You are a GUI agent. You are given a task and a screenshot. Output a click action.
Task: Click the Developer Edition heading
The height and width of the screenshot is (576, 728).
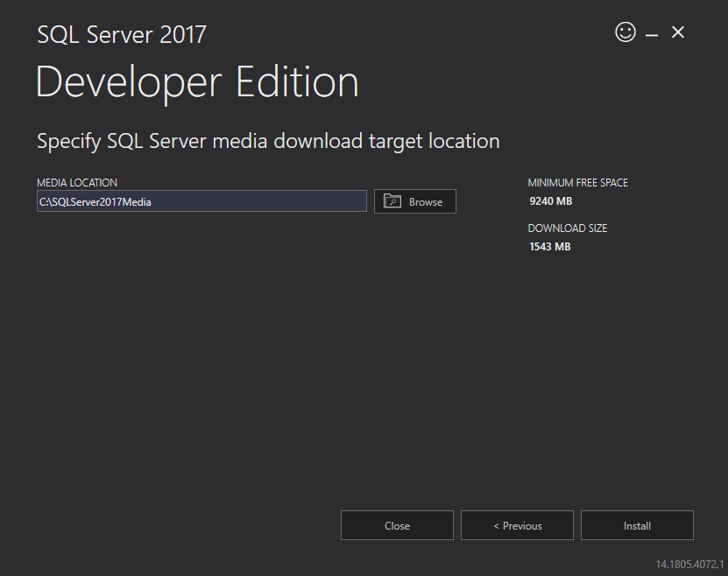(196, 81)
